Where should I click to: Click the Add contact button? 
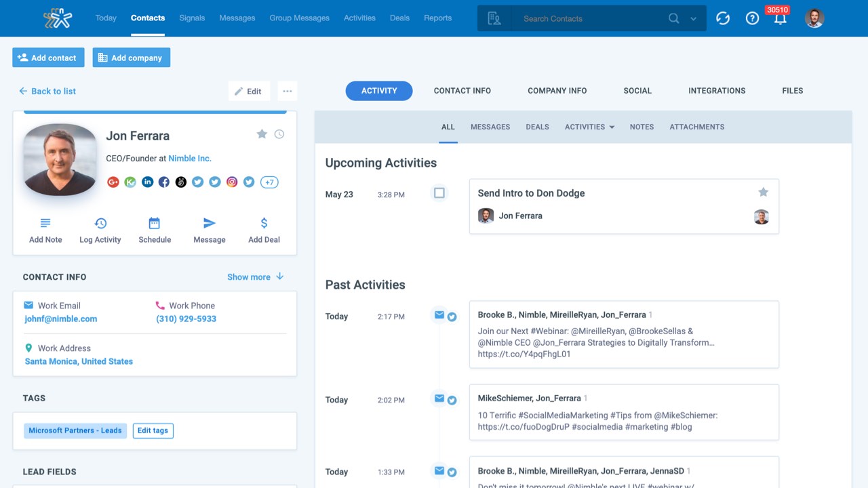coord(48,58)
